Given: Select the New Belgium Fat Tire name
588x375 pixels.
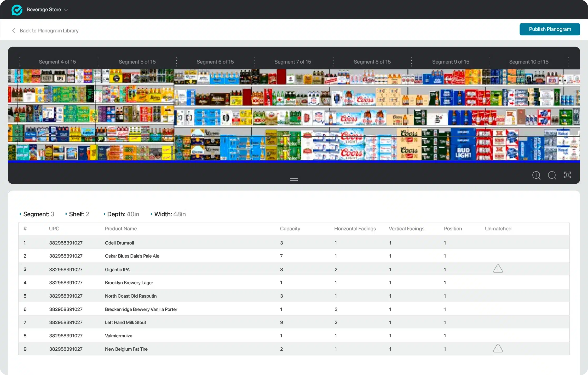Looking at the screenshot, I should (x=126, y=349).
